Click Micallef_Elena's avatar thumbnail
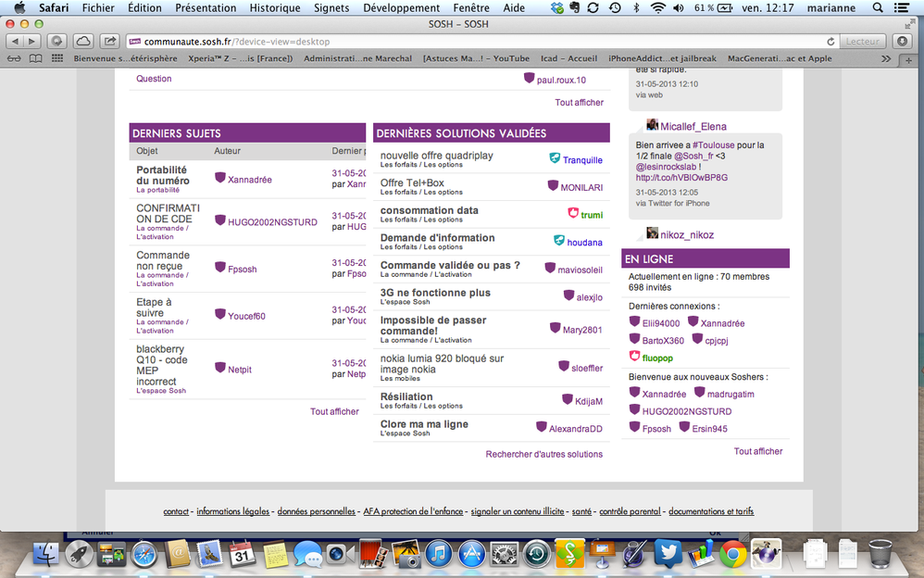 pyautogui.click(x=652, y=126)
